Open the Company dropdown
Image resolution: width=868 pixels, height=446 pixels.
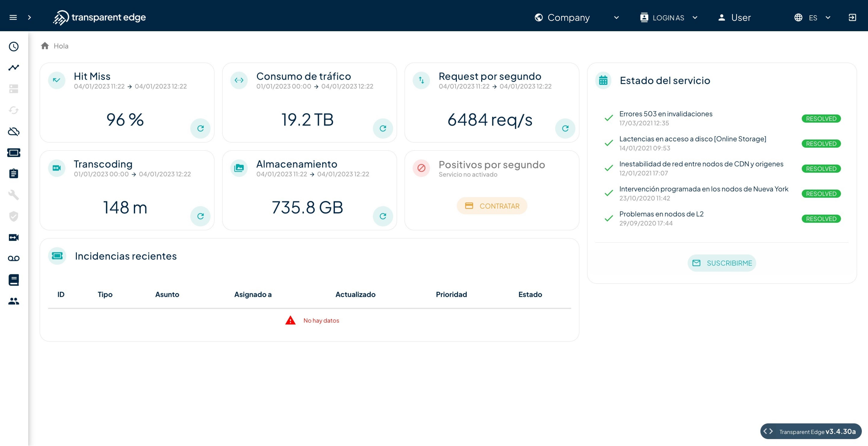point(577,17)
